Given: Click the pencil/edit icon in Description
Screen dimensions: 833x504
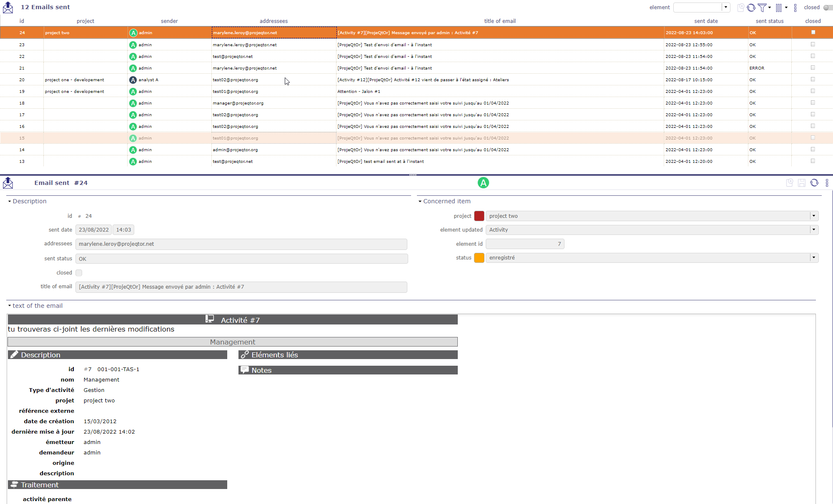Looking at the screenshot, I should point(13,355).
